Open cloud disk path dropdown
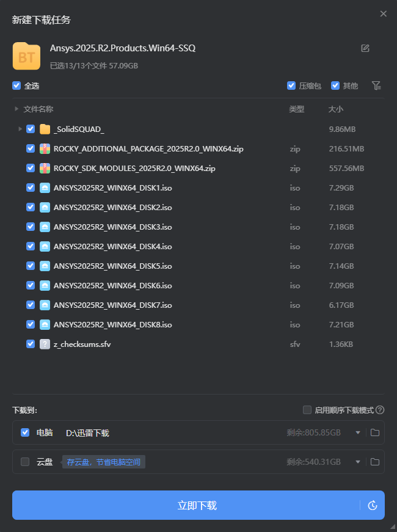This screenshot has width=397, height=532. [x=358, y=462]
